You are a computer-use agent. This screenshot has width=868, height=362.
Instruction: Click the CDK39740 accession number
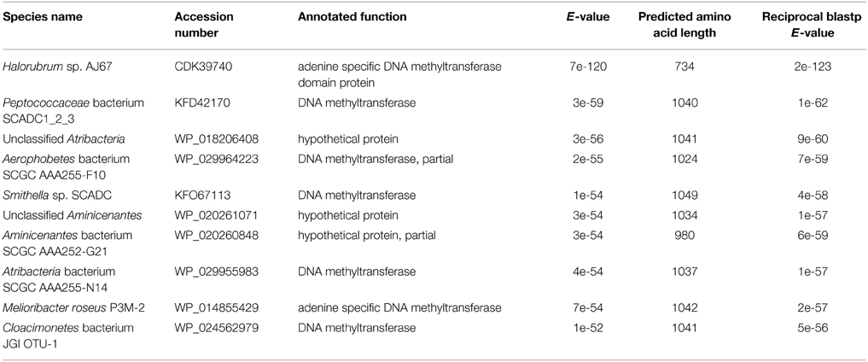click(x=199, y=65)
